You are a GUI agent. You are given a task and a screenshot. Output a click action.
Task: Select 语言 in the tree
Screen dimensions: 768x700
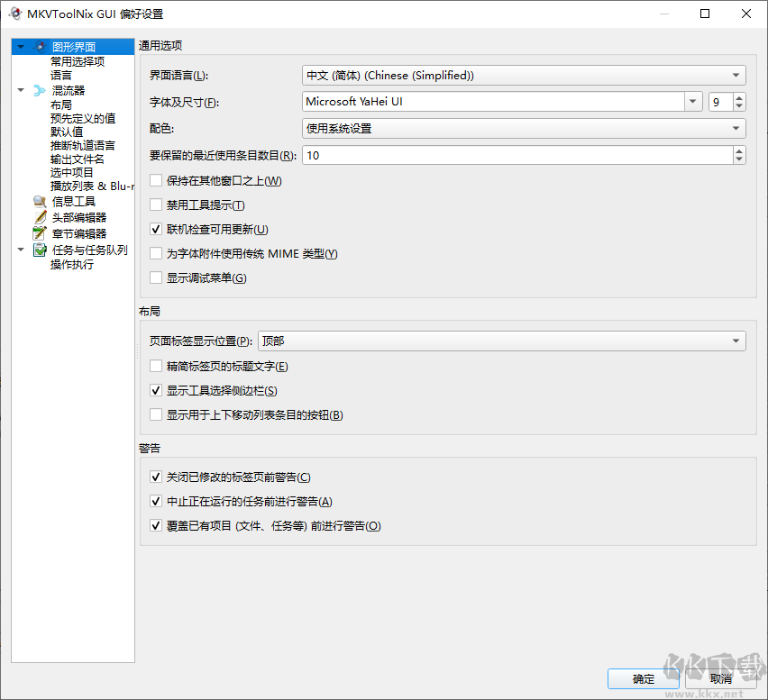[61, 76]
